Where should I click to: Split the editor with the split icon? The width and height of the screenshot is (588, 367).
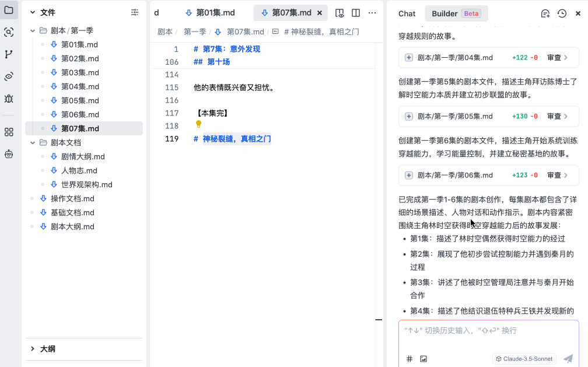356,13
